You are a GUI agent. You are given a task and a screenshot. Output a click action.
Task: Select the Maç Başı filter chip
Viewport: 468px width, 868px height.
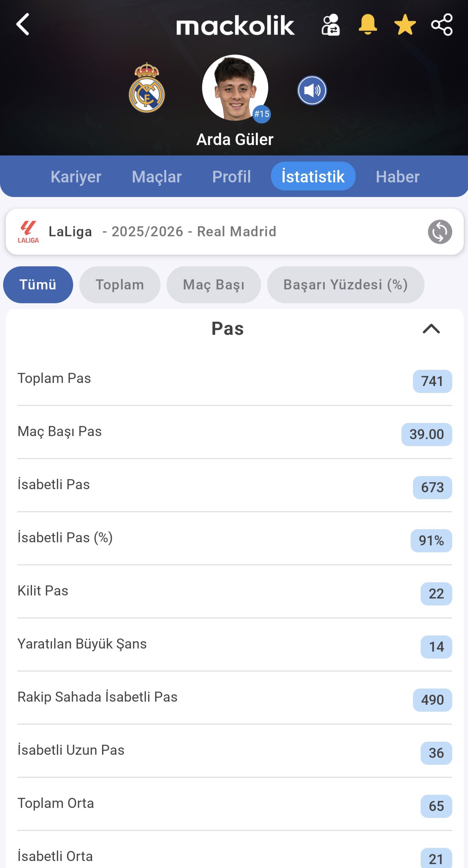point(214,285)
